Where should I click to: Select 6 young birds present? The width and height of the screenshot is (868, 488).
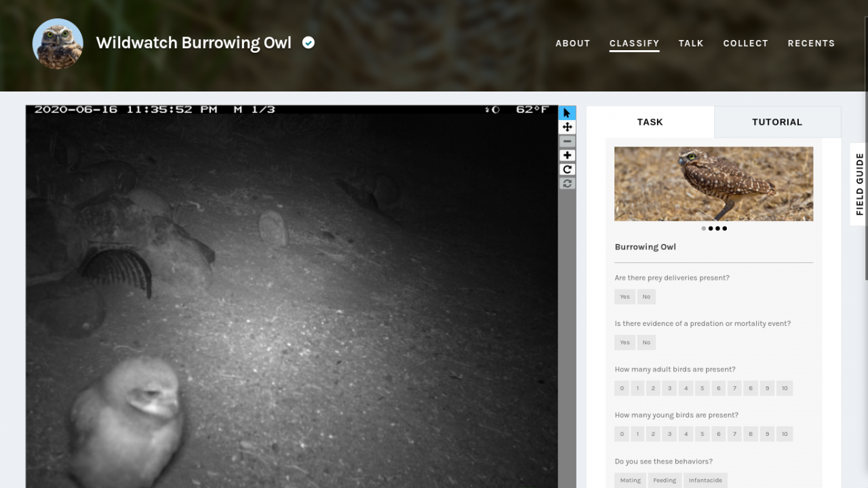tap(718, 434)
